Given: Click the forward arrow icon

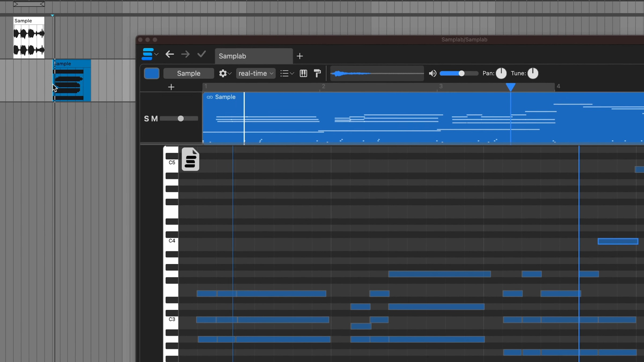Looking at the screenshot, I should pyautogui.click(x=185, y=54).
